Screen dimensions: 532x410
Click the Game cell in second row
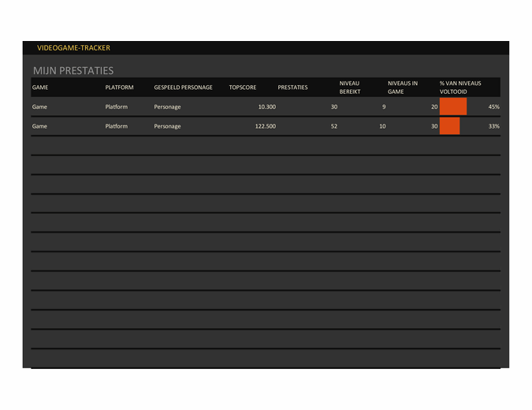(40, 126)
